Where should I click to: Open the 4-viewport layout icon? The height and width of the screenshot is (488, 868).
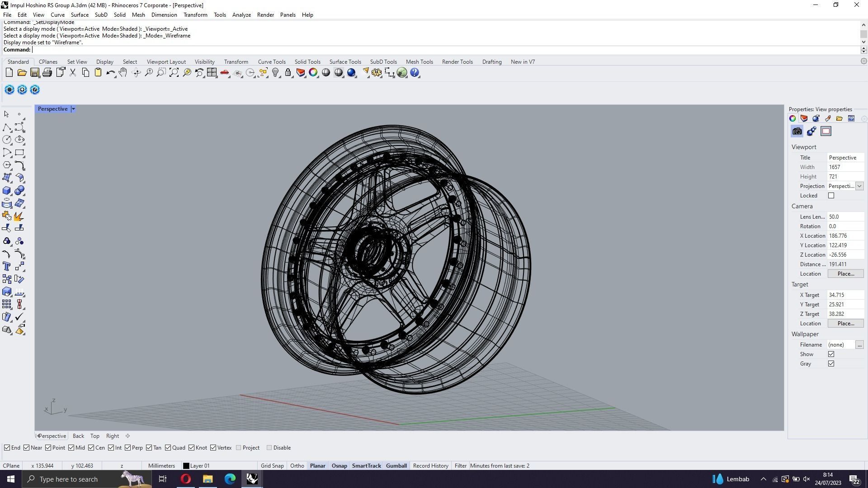(212, 73)
